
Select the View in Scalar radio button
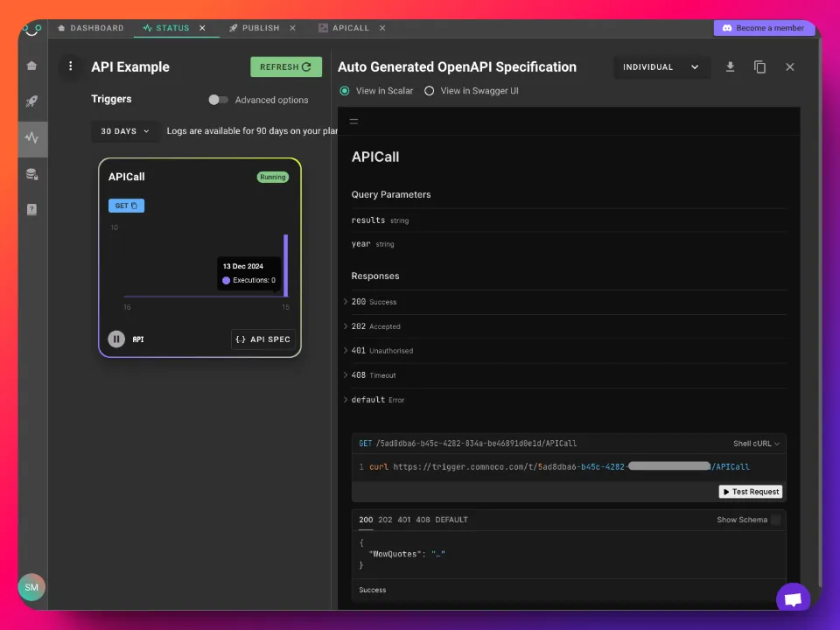345,91
